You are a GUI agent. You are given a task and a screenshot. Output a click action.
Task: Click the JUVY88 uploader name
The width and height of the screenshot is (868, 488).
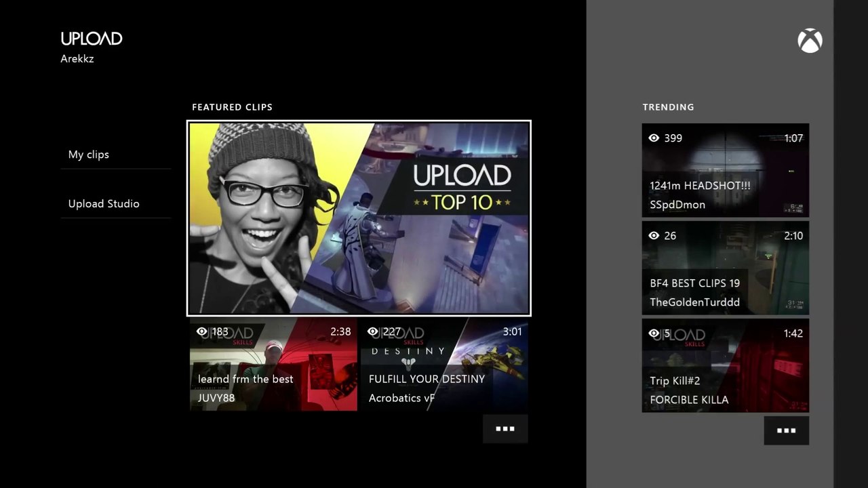(216, 398)
